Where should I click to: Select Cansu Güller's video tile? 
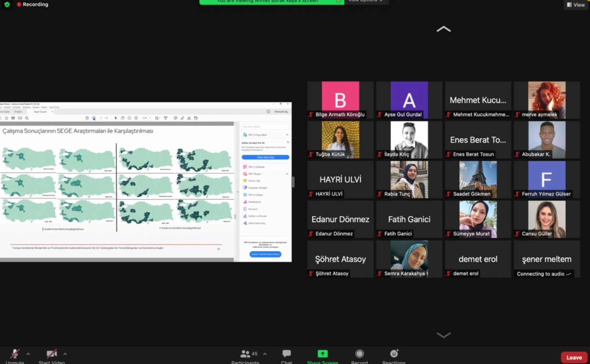point(546,219)
